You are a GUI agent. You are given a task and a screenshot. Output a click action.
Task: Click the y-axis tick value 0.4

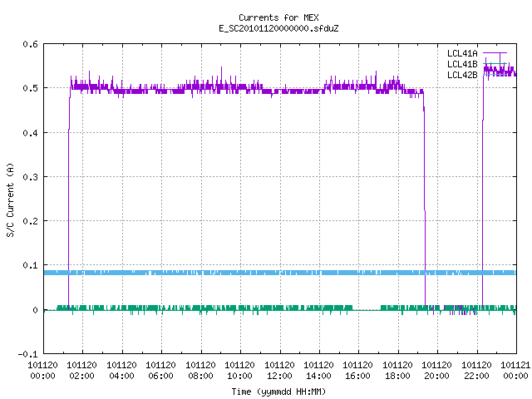point(30,133)
